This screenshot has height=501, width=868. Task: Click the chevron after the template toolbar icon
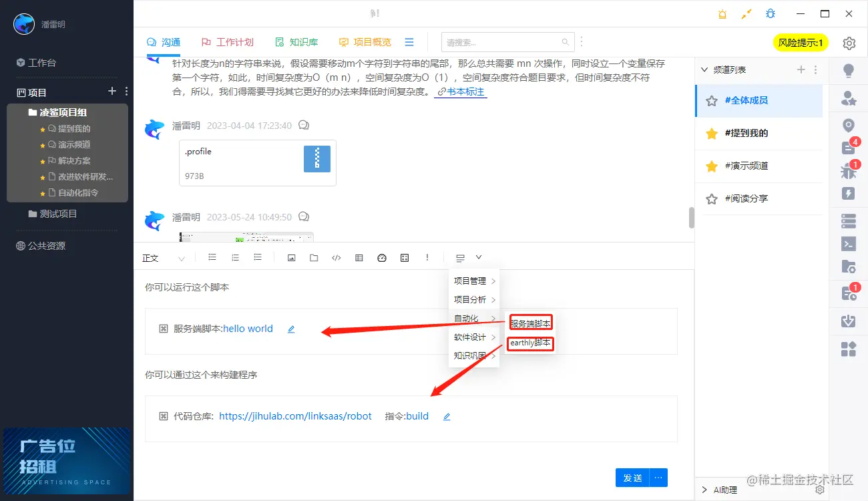(479, 257)
